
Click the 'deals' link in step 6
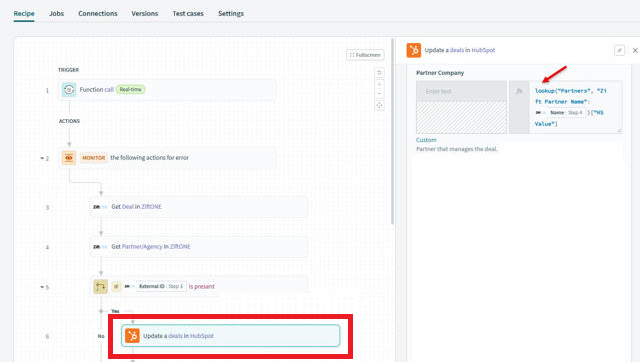point(175,336)
